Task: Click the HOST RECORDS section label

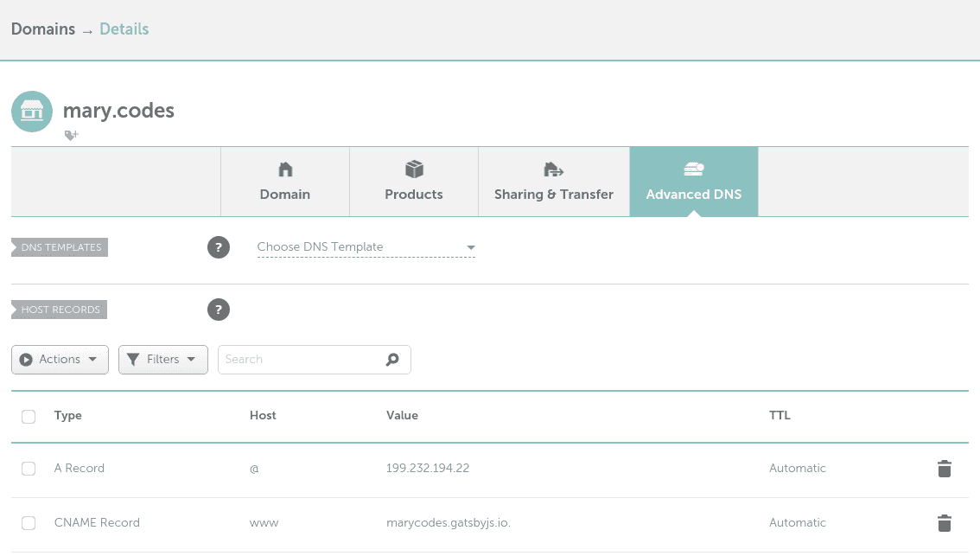Action: click(60, 310)
